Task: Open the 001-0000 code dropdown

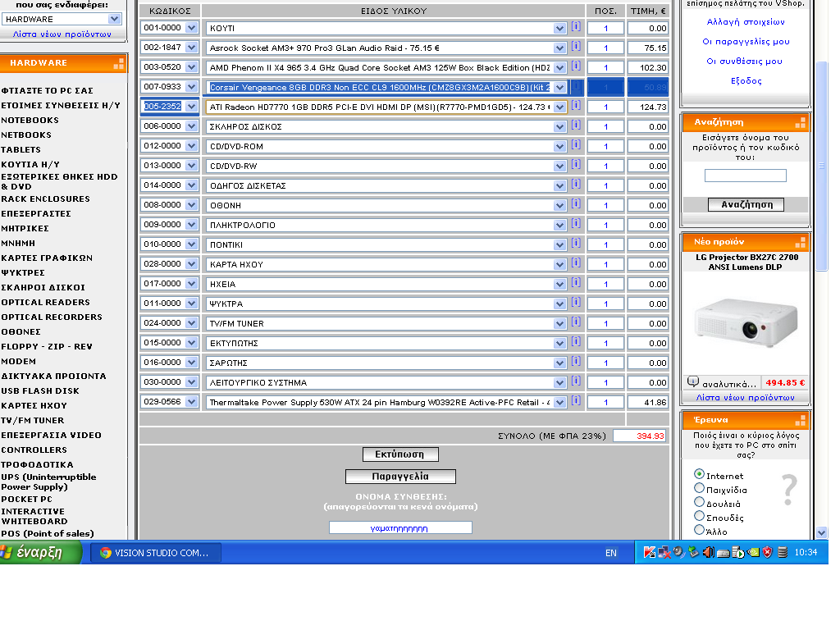Action: [191, 27]
